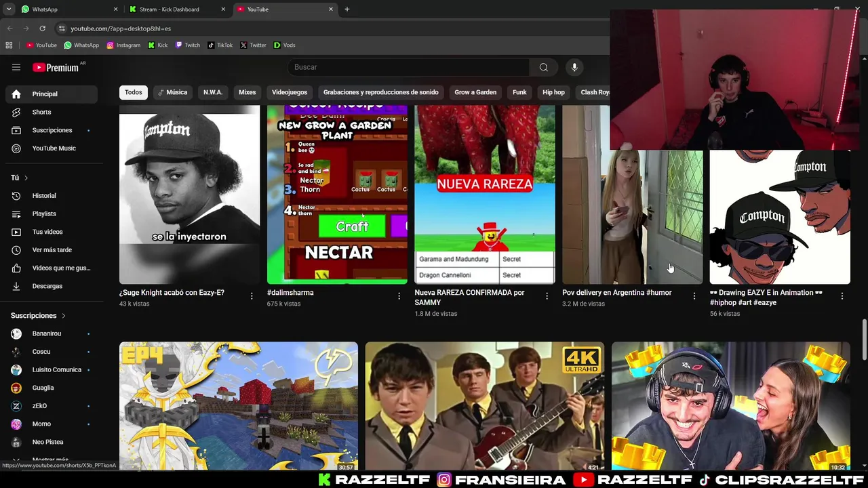Close the YouTube browser tab
The height and width of the screenshot is (488, 868).
pos(331,9)
